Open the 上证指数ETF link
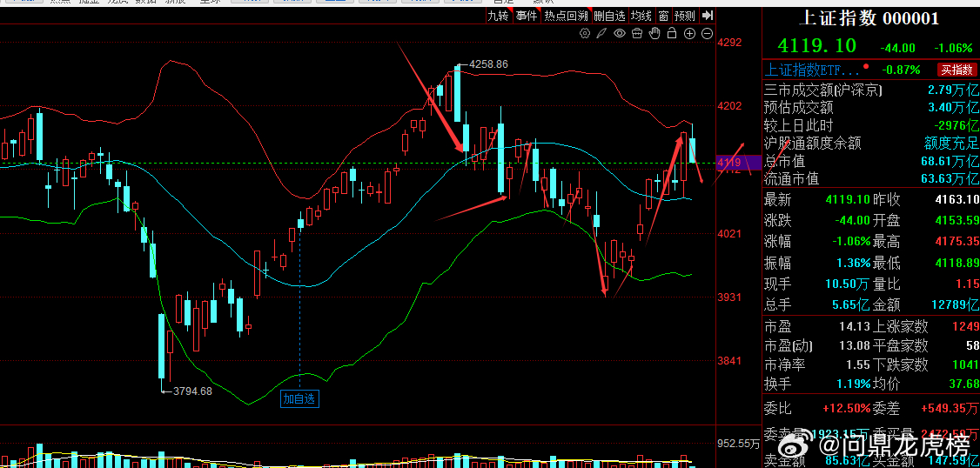The image size is (980, 468). pos(813,70)
